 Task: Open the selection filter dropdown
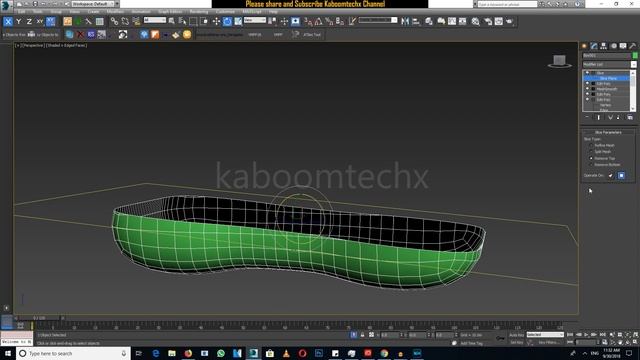tap(155, 20)
